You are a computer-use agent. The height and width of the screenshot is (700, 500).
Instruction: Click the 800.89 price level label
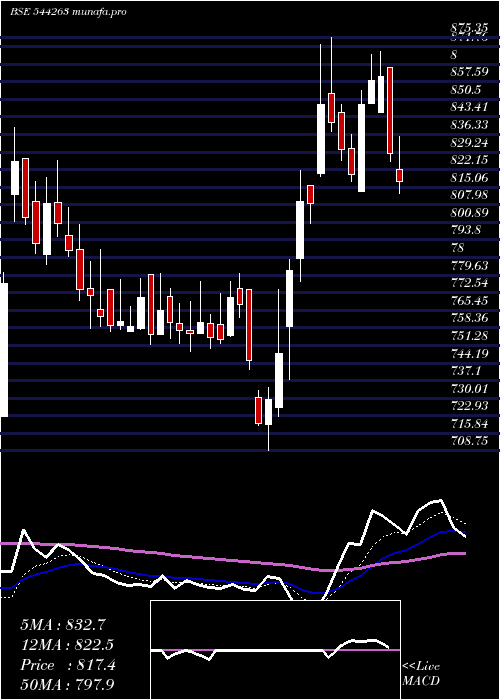tap(470, 213)
